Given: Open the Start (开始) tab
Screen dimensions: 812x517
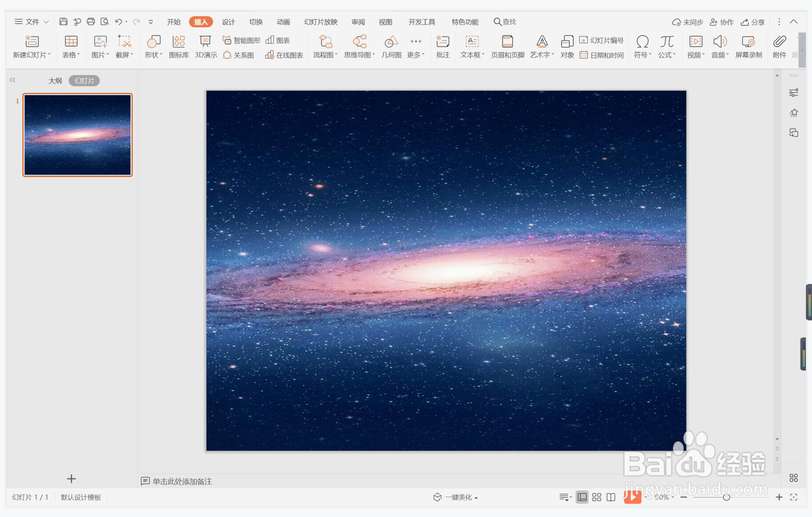Looking at the screenshot, I should point(173,22).
